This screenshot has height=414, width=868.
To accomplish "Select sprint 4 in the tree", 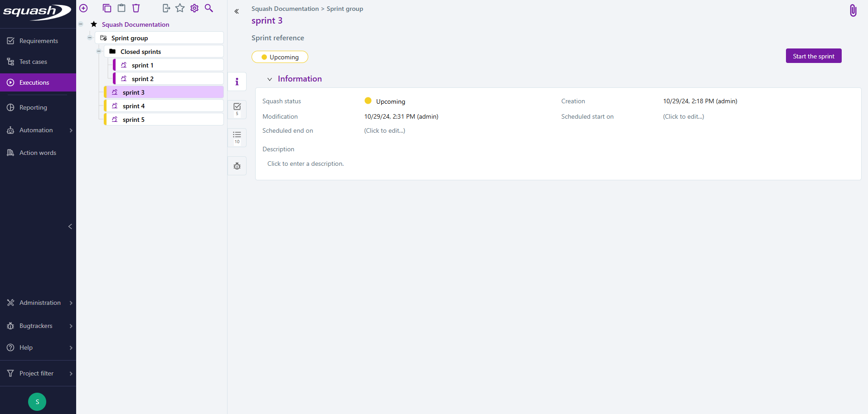I will [x=134, y=106].
